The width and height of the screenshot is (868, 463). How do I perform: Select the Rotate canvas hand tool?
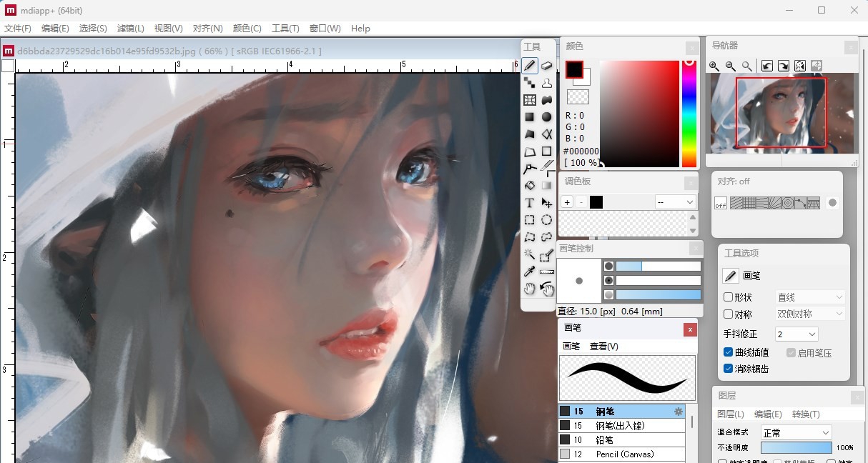click(x=547, y=289)
